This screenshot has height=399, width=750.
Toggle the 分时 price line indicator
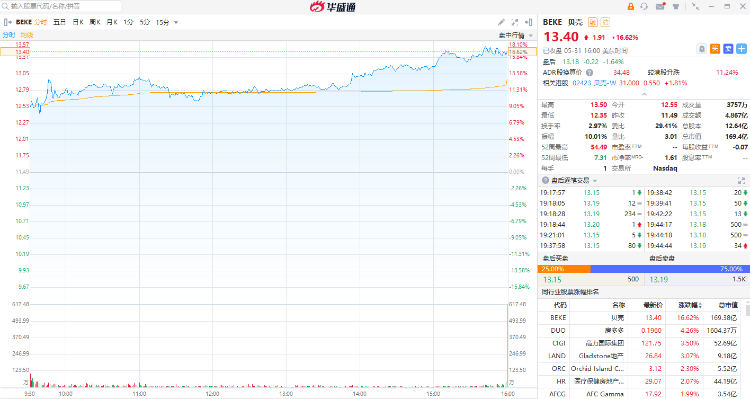click(9, 35)
